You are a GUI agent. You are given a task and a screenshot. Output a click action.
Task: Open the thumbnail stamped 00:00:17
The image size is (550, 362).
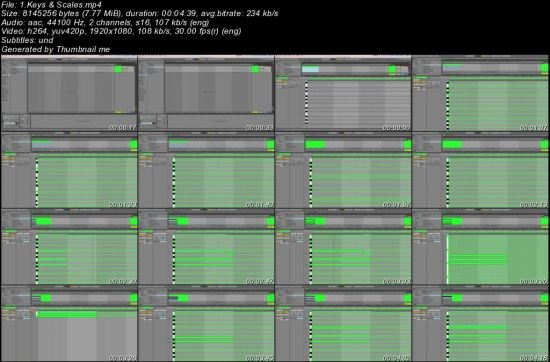pos(69,93)
